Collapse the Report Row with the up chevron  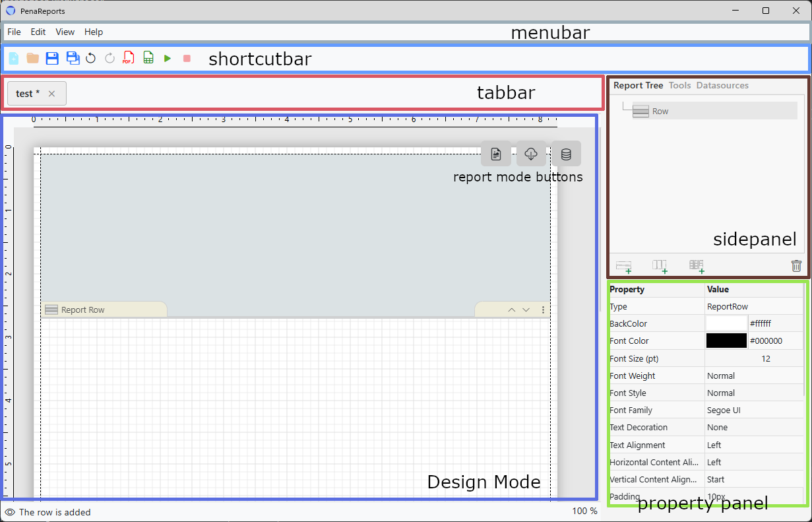(x=511, y=310)
